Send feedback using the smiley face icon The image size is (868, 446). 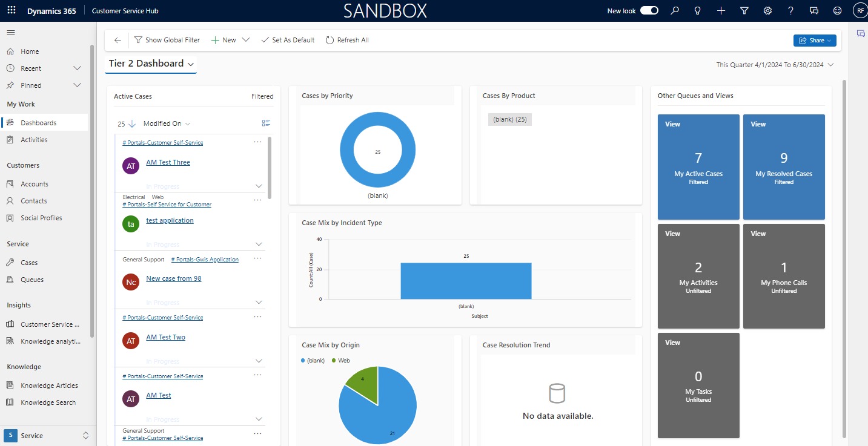click(837, 10)
